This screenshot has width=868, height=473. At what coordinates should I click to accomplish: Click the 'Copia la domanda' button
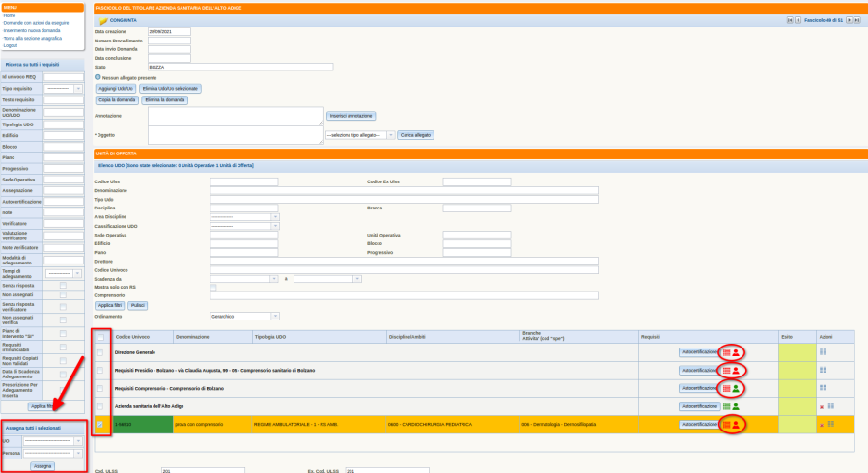116,99
